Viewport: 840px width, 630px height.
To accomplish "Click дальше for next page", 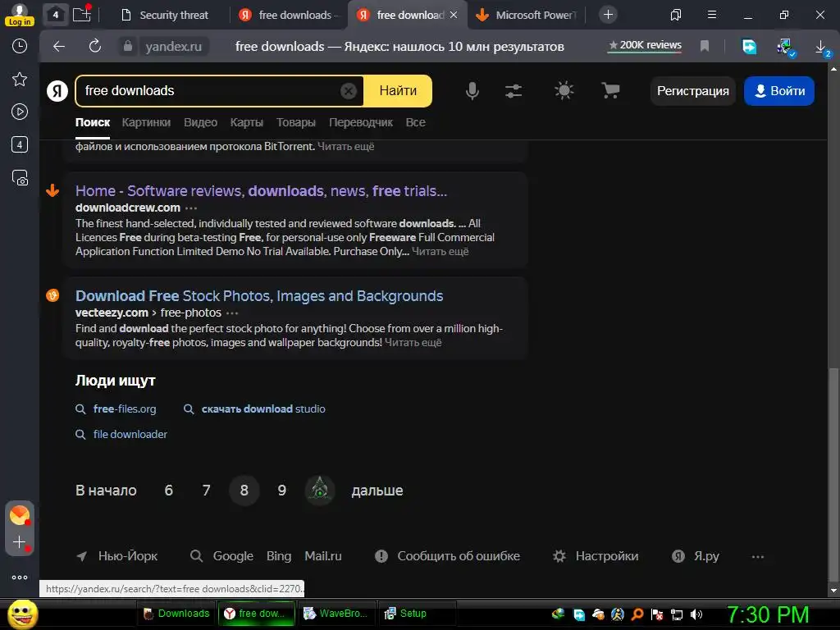I will 377,491.
